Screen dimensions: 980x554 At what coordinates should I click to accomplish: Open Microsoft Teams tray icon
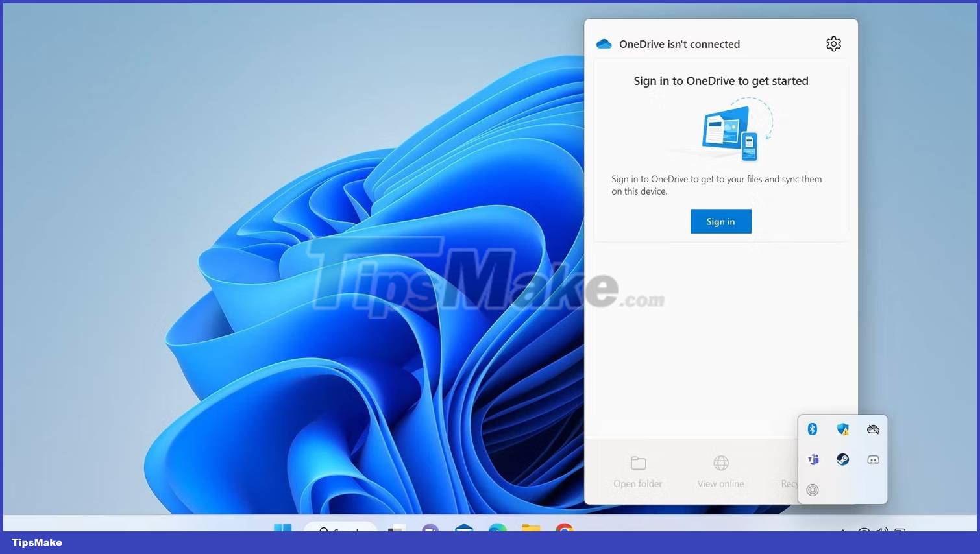tap(813, 459)
